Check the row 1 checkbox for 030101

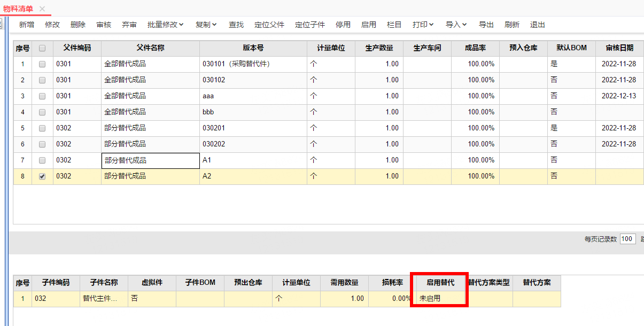coord(42,64)
